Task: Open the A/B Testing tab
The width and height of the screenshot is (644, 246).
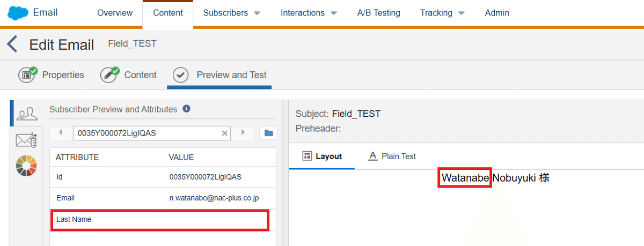Action: (379, 13)
